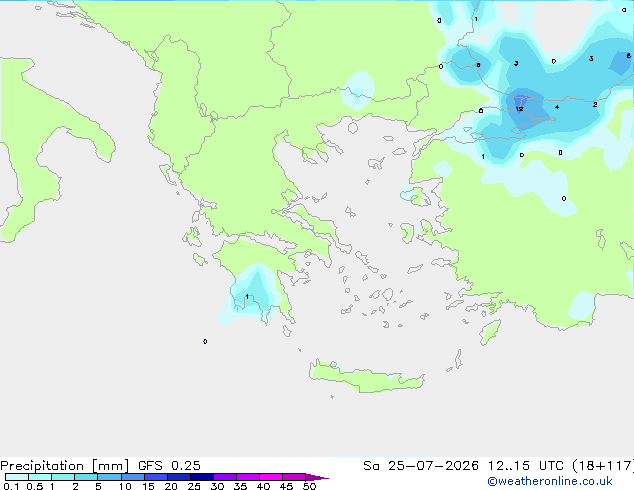634x490 pixels.
Task: Click the '35' legend scale label
Action: [x=241, y=486]
